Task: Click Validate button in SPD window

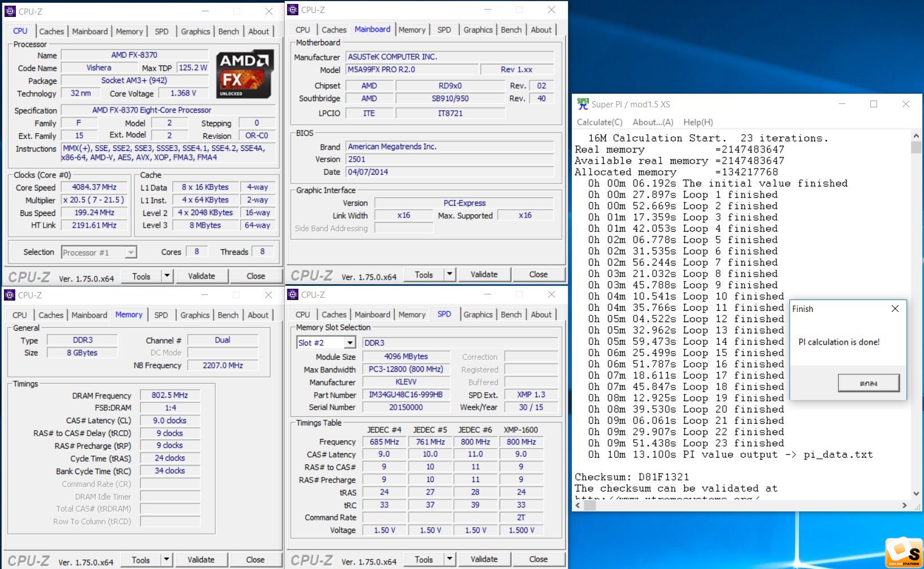Action: tap(484, 559)
